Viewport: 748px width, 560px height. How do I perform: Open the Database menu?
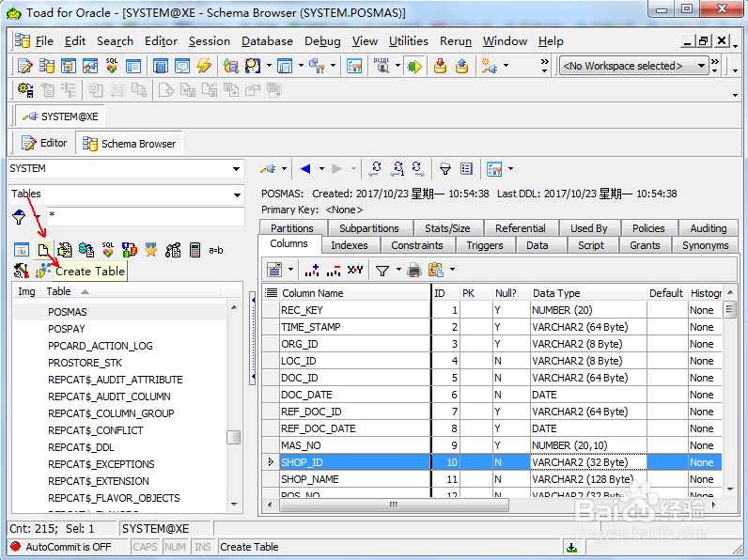coord(267,41)
